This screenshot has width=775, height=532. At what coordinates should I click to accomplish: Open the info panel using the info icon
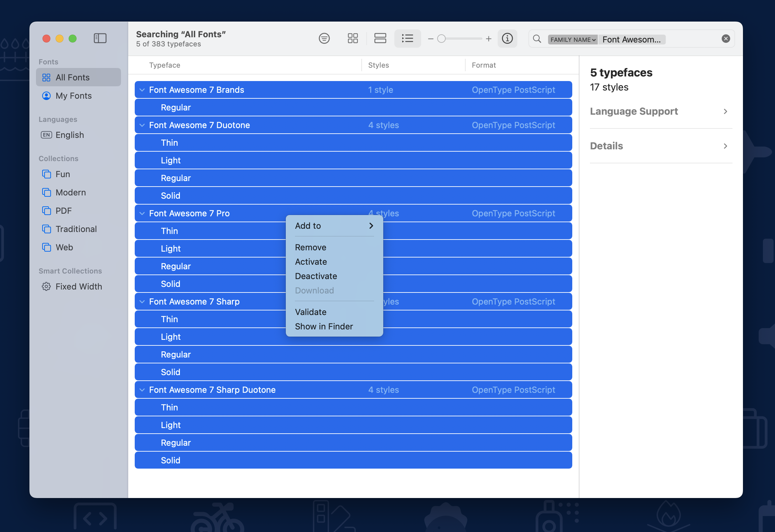[x=507, y=38]
